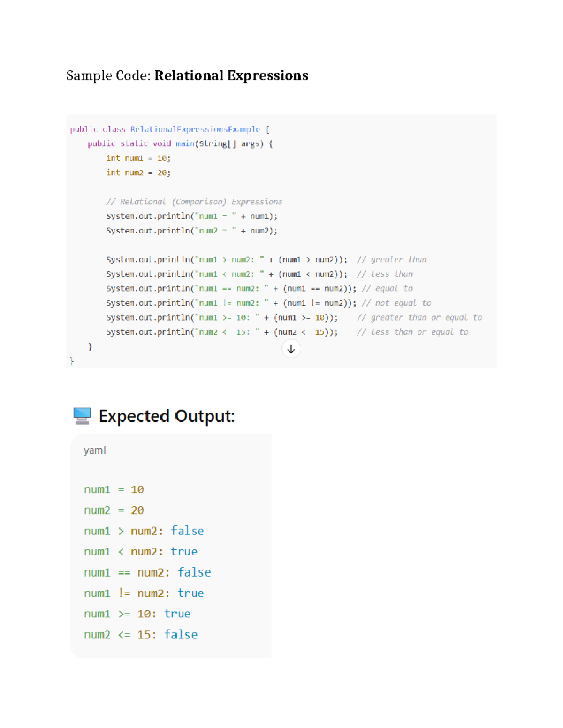The width and height of the screenshot is (563, 728).
Task: Select the println statement printing num1
Action: click(x=192, y=216)
